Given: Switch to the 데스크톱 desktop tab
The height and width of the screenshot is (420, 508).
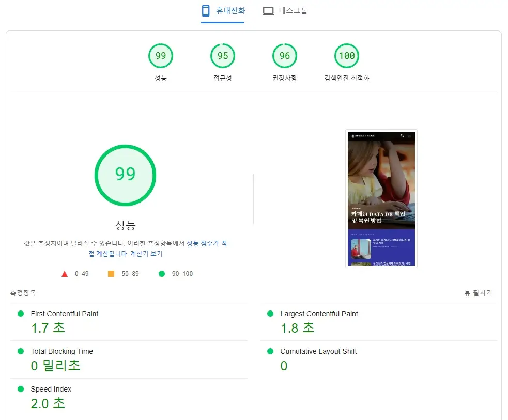Looking at the screenshot, I should [x=285, y=11].
